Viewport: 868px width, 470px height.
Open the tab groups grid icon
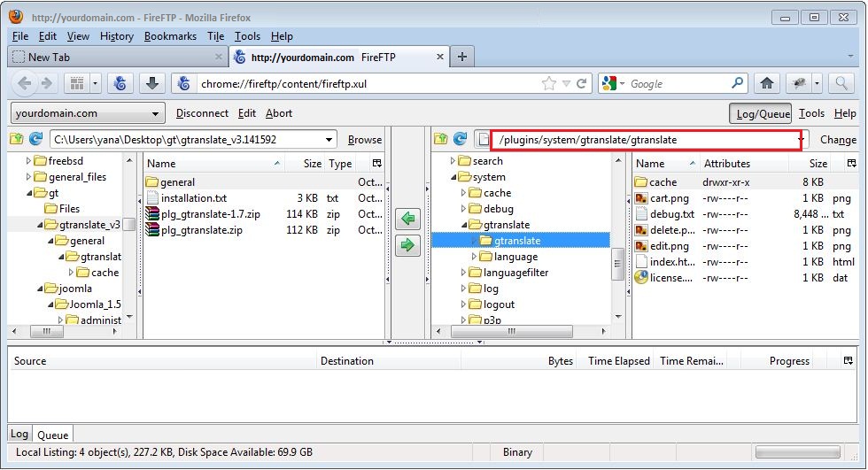(x=77, y=83)
